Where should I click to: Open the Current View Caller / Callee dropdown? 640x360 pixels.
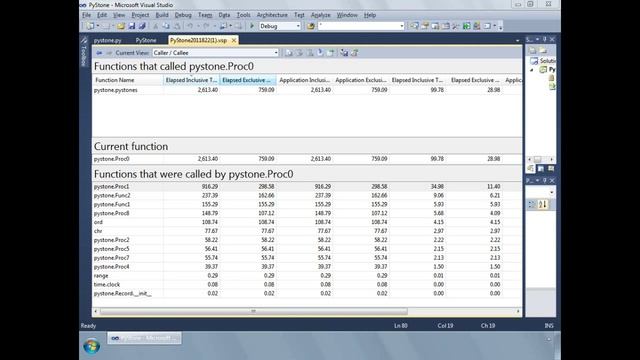click(216, 53)
